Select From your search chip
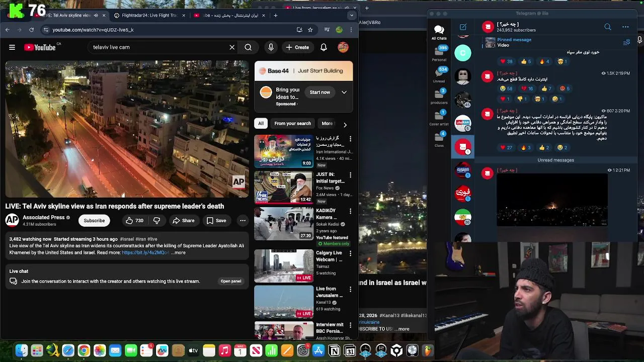 292,124
